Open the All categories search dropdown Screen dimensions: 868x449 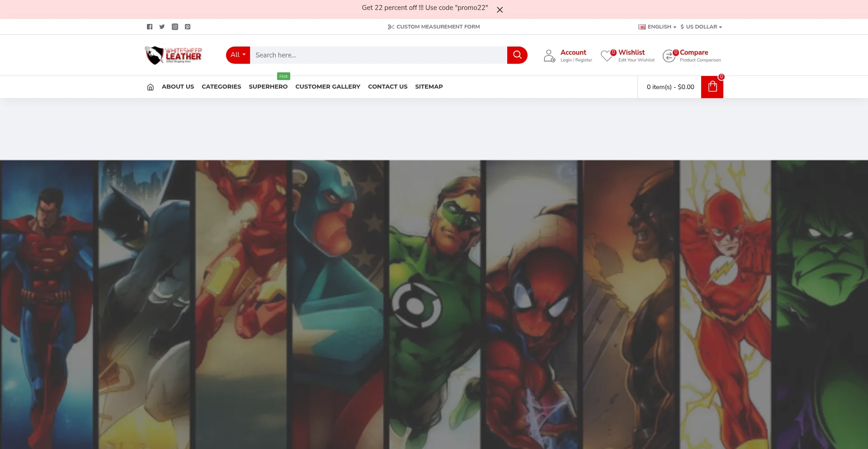[x=238, y=55]
